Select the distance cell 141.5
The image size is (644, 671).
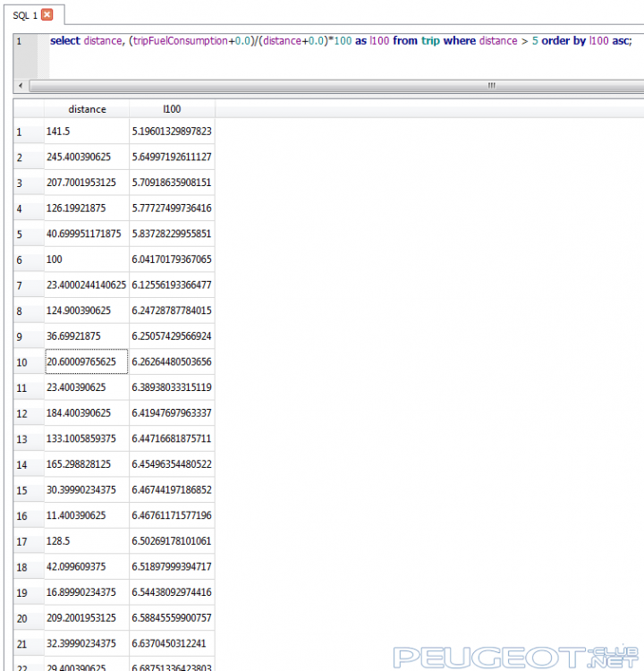[x=87, y=132]
